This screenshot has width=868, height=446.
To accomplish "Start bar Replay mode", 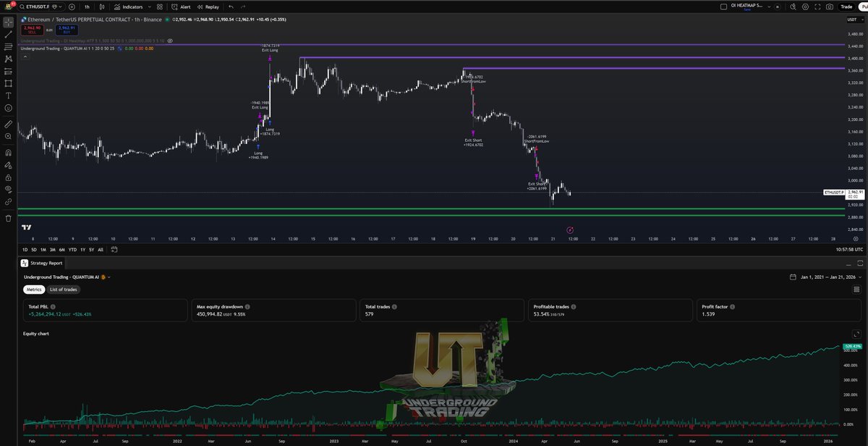I will [x=207, y=7].
